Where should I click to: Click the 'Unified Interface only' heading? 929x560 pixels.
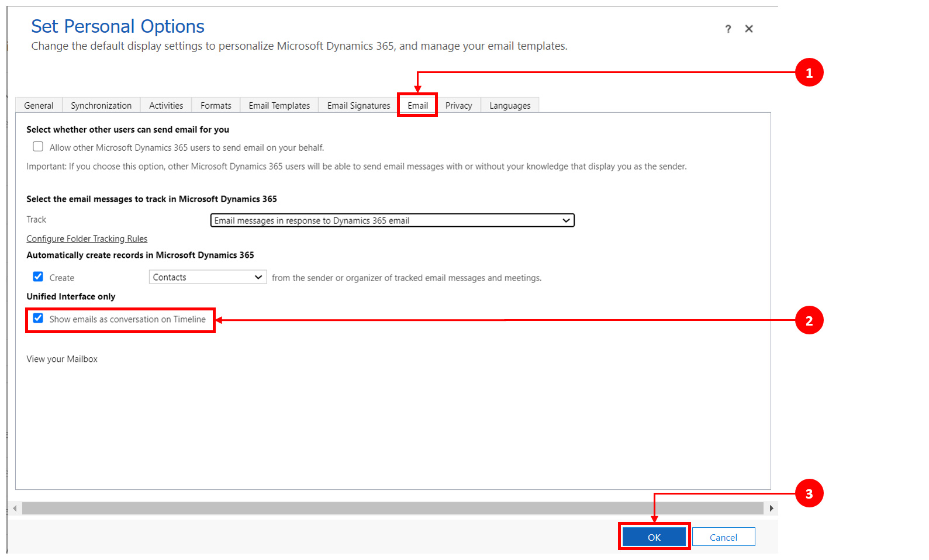click(71, 296)
